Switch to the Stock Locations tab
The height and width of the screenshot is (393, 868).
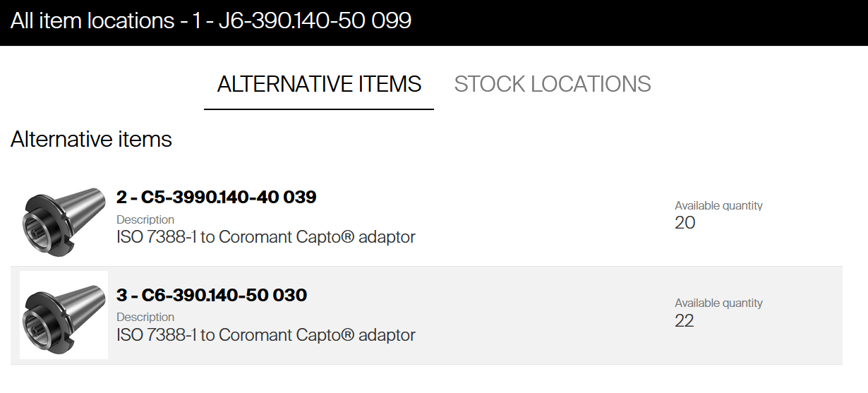point(552,84)
